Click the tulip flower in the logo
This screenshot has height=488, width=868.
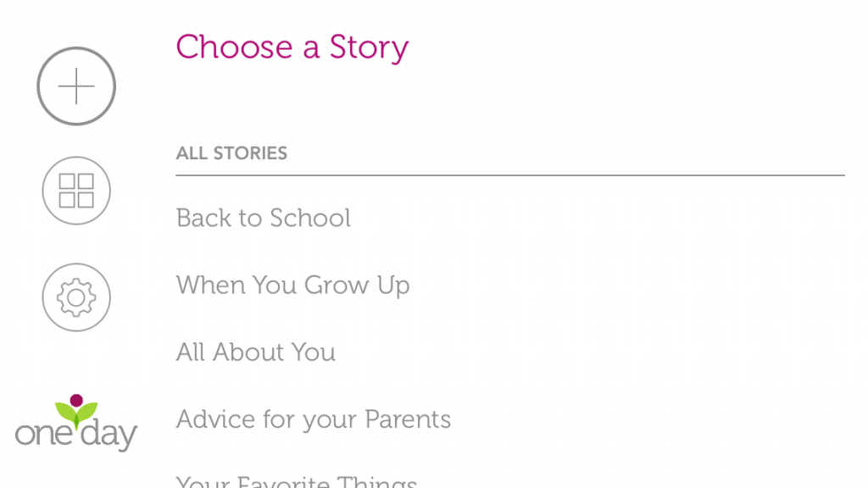click(x=76, y=411)
